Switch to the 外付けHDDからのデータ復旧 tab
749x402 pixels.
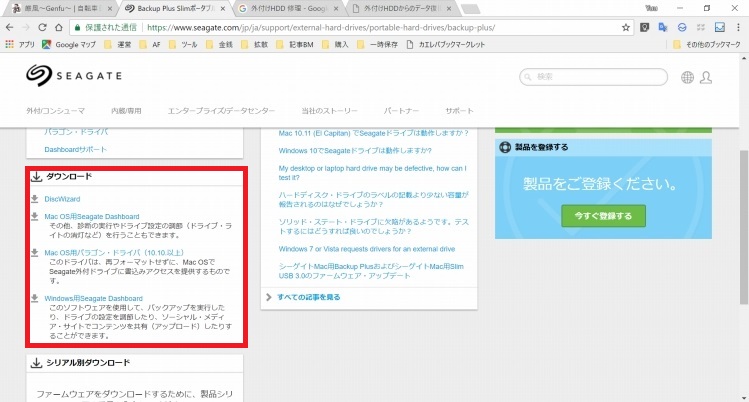pos(401,9)
